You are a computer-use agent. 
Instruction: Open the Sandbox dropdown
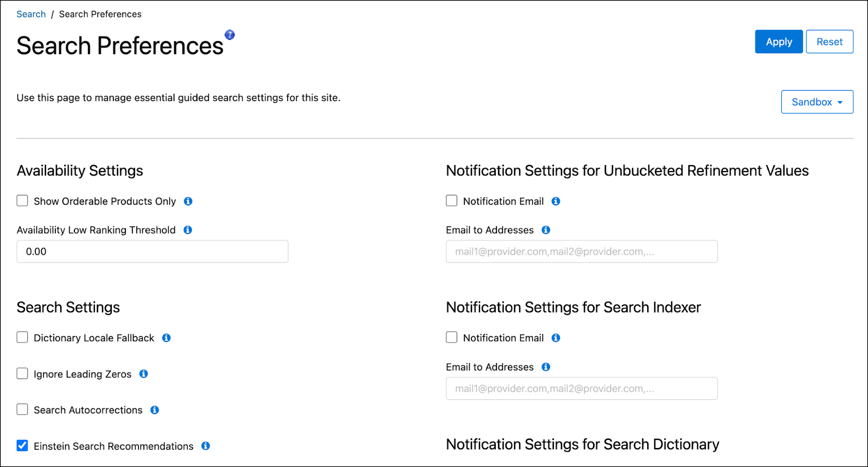[x=817, y=102]
